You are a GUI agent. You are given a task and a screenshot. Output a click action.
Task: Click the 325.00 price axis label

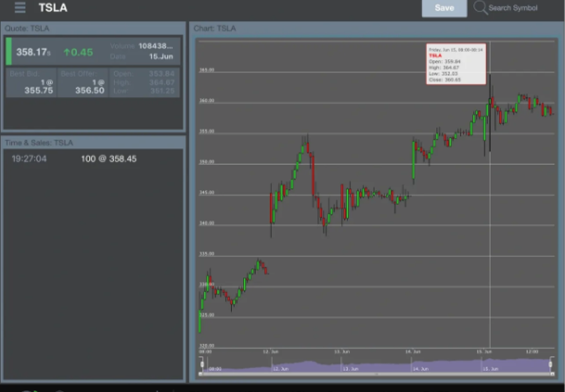coord(206,315)
